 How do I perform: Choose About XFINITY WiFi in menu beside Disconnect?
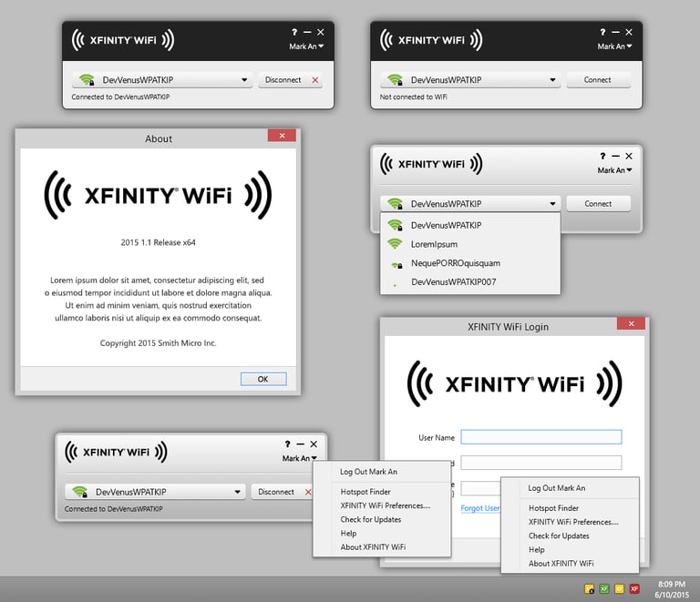click(382, 547)
